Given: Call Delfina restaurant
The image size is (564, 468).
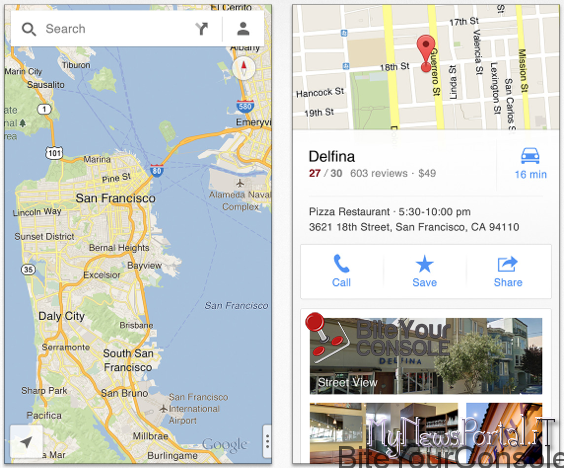Looking at the screenshot, I should click(x=341, y=271).
